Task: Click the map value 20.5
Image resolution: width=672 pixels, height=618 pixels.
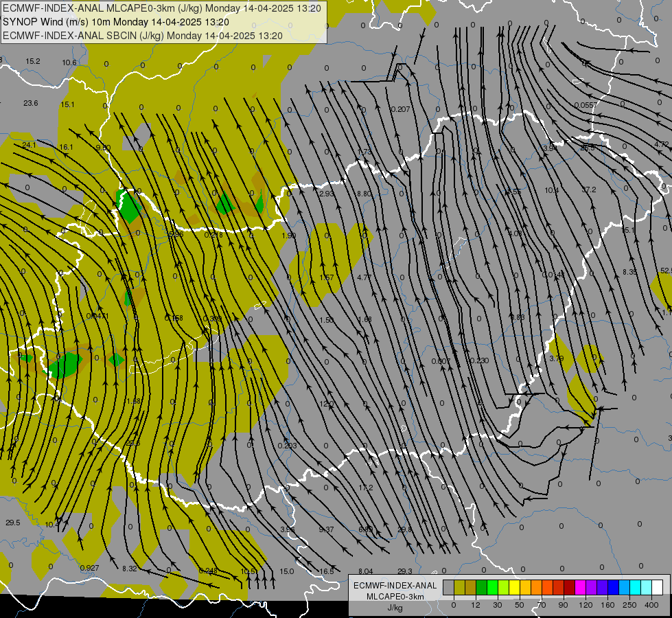Action: 133,443
